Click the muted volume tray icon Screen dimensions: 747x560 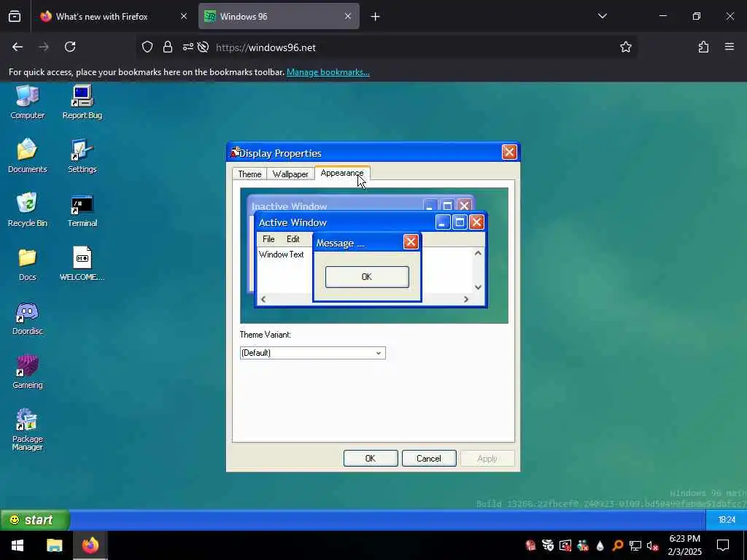(652, 545)
